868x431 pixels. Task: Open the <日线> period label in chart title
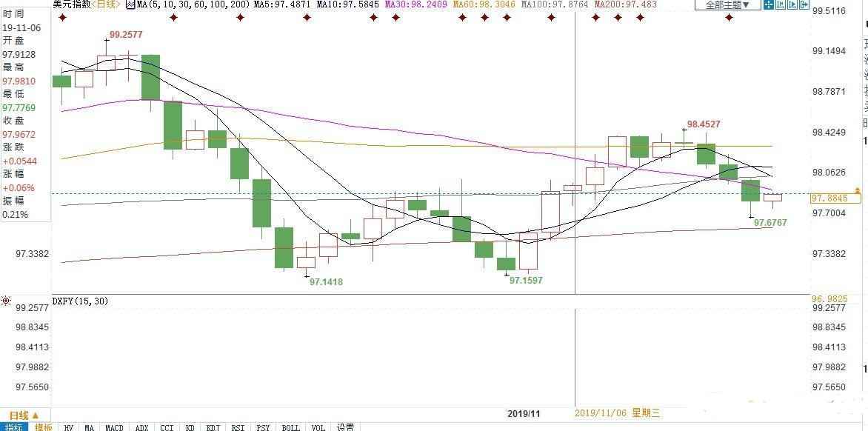coord(107,4)
